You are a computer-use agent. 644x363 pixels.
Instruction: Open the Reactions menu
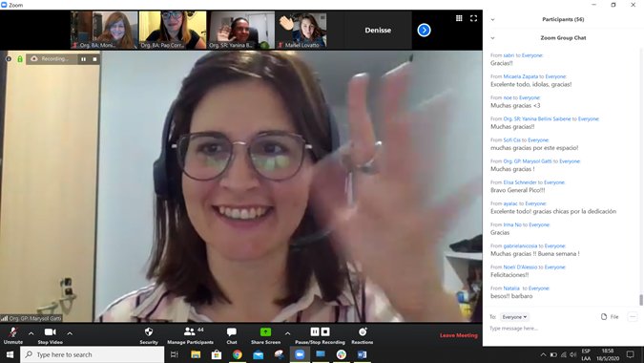click(x=363, y=335)
